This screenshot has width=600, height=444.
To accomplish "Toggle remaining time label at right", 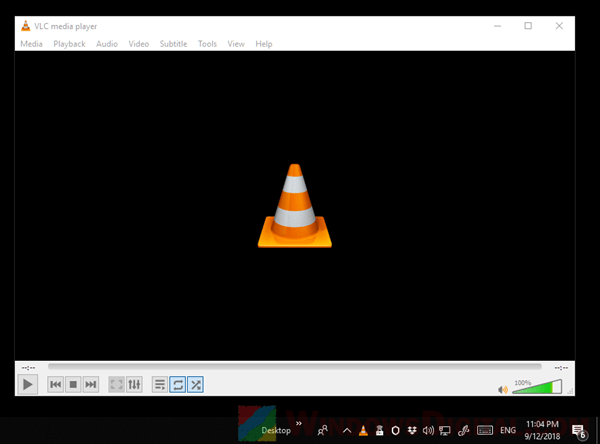I will point(561,368).
